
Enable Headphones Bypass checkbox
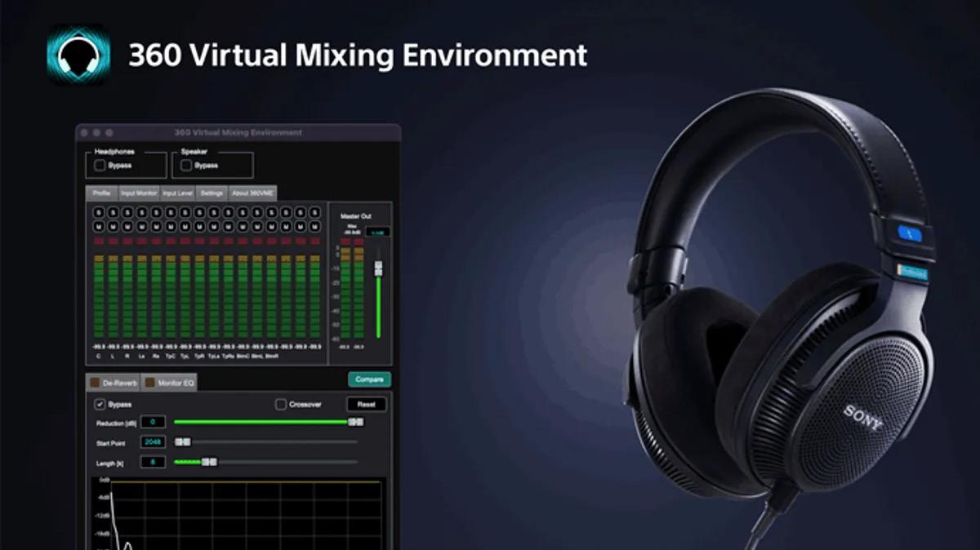(100, 166)
